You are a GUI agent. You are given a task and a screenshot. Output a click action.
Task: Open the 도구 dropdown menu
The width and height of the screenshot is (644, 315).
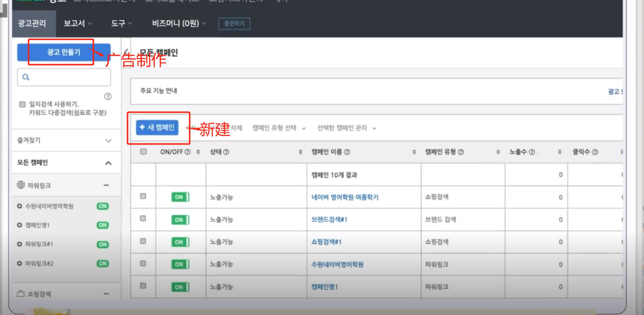pyautogui.click(x=122, y=23)
